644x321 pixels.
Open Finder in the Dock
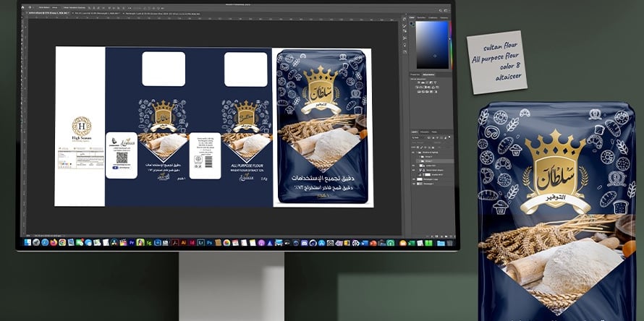(27, 243)
